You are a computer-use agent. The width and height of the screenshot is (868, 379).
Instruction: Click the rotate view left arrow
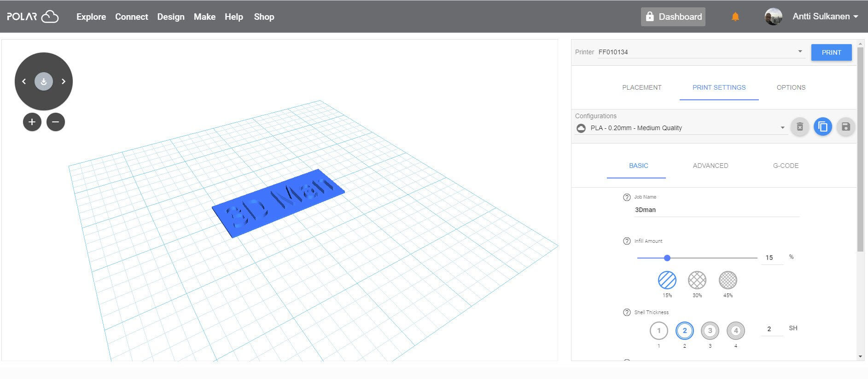click(24, 81)
